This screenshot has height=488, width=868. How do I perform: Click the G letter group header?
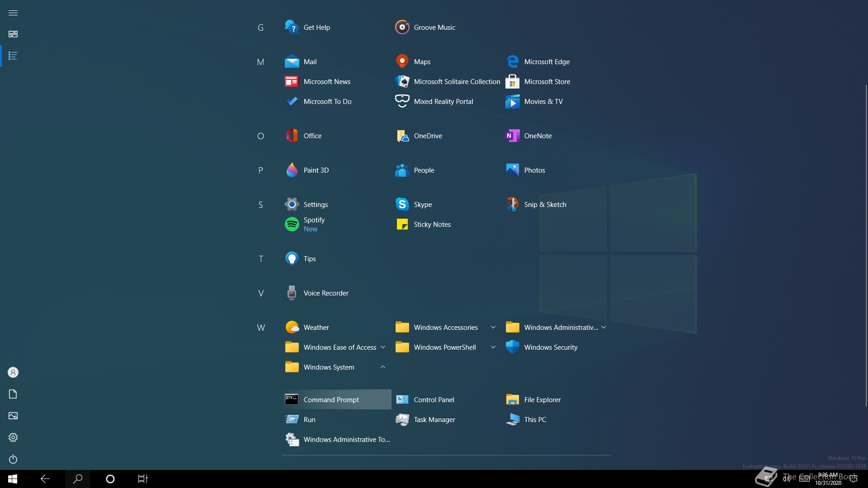pos(260,28)
